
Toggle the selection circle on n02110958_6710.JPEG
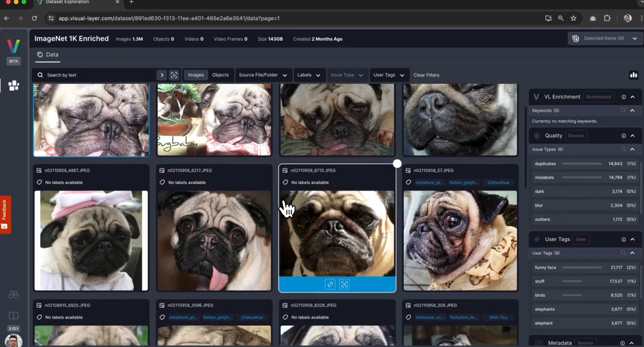tap(397, 164)
